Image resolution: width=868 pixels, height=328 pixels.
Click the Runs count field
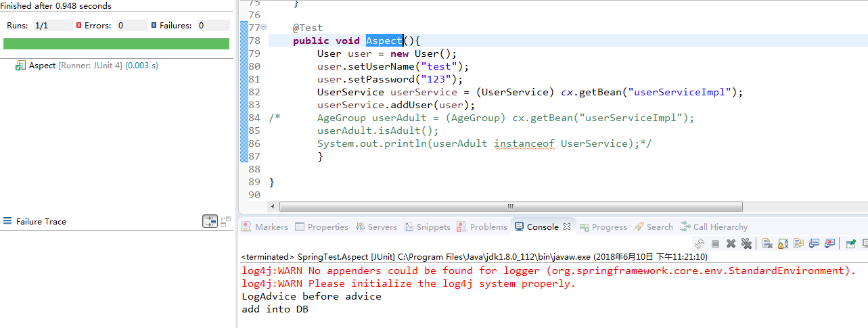coord(52,25)
